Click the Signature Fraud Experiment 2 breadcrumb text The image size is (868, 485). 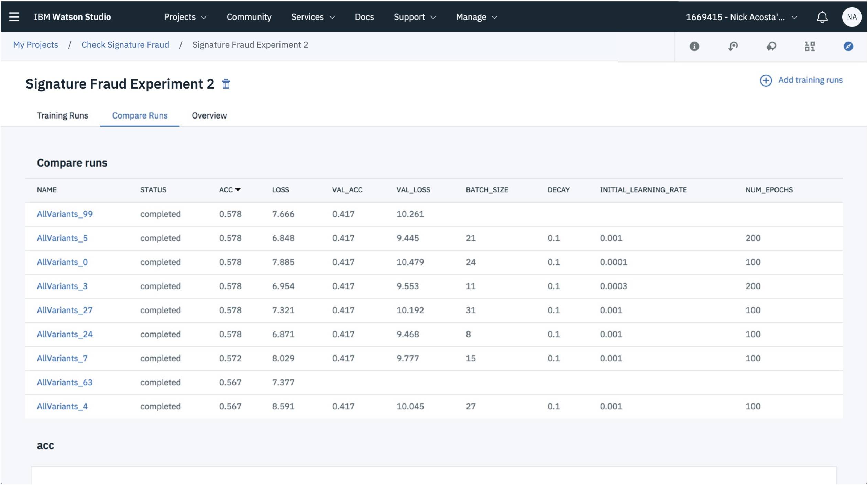[250, 45]
